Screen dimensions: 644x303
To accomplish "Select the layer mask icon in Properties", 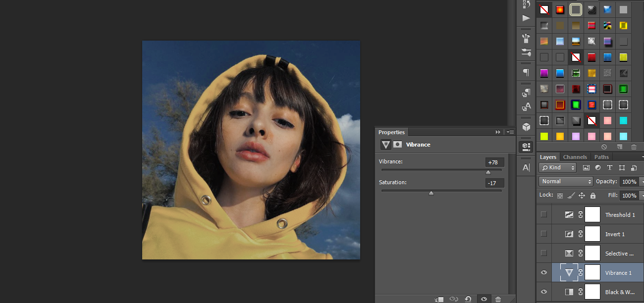I will (397, 145).
